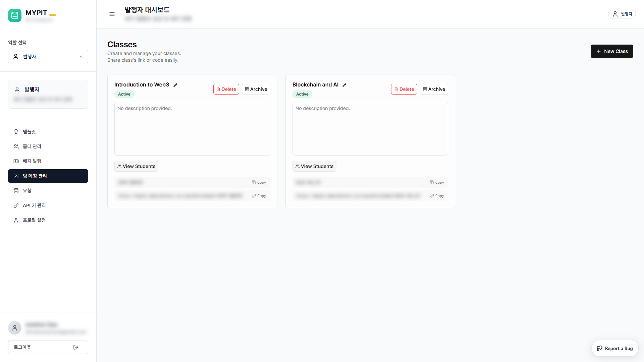Open the 템플릿 menu item
The image size is (644, 362).
(29, 132)
